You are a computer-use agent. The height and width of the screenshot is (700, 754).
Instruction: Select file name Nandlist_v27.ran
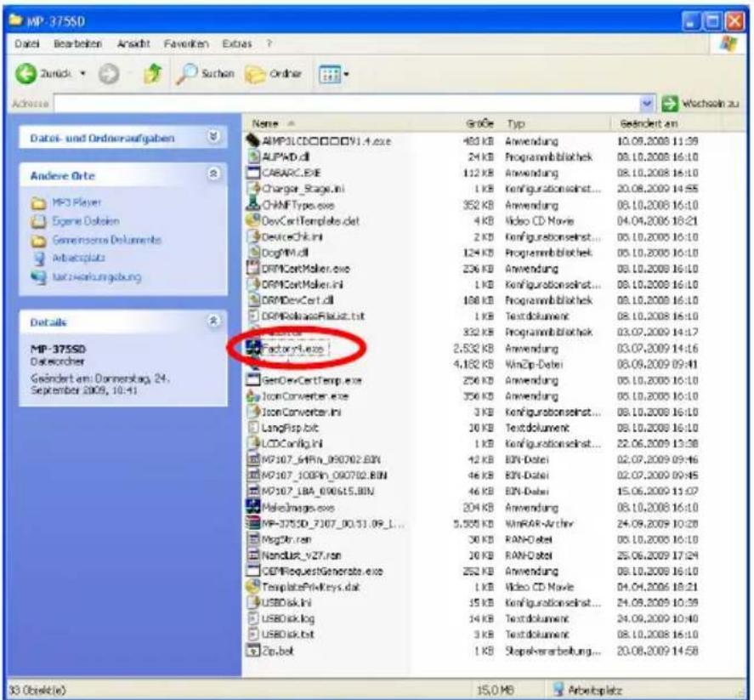[302, 555]
